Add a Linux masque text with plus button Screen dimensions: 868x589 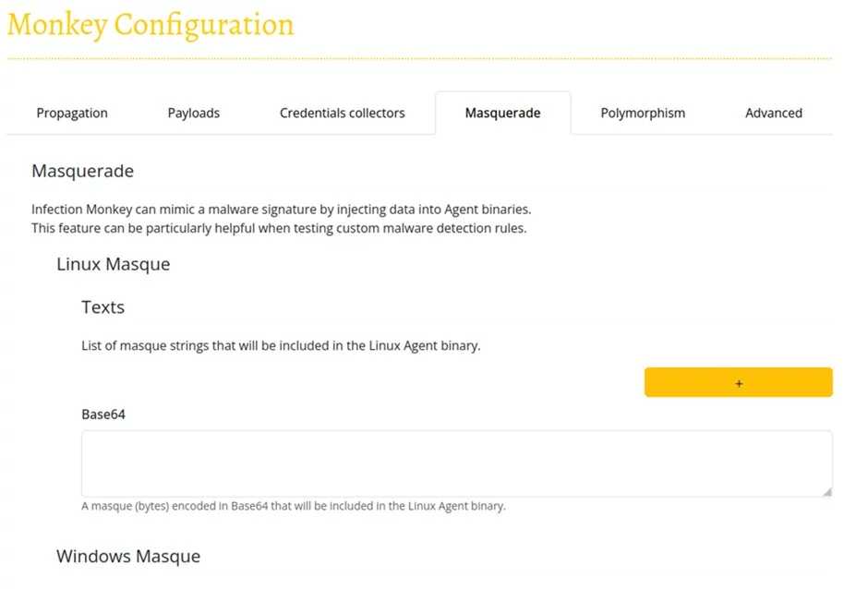(x=738, y=382)
